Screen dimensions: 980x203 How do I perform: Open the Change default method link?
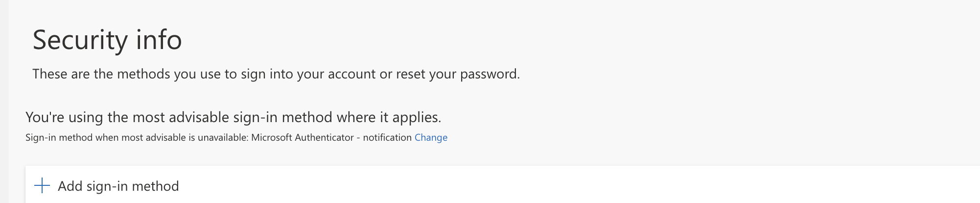click(x=431, y=138)
